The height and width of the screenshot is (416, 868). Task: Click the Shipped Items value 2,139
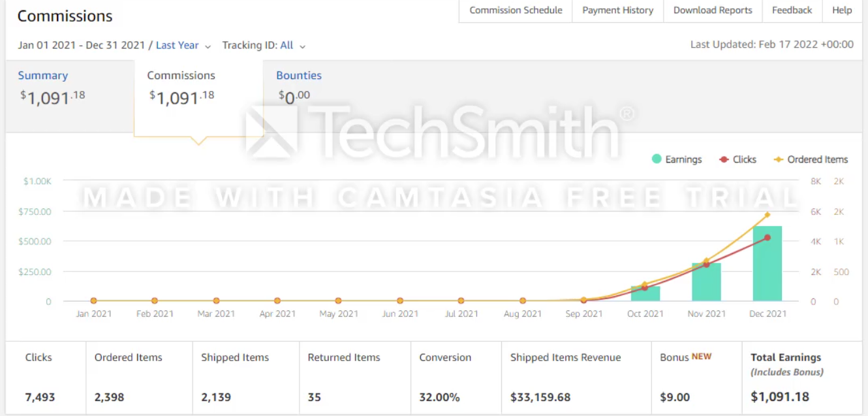click(216, 397)
